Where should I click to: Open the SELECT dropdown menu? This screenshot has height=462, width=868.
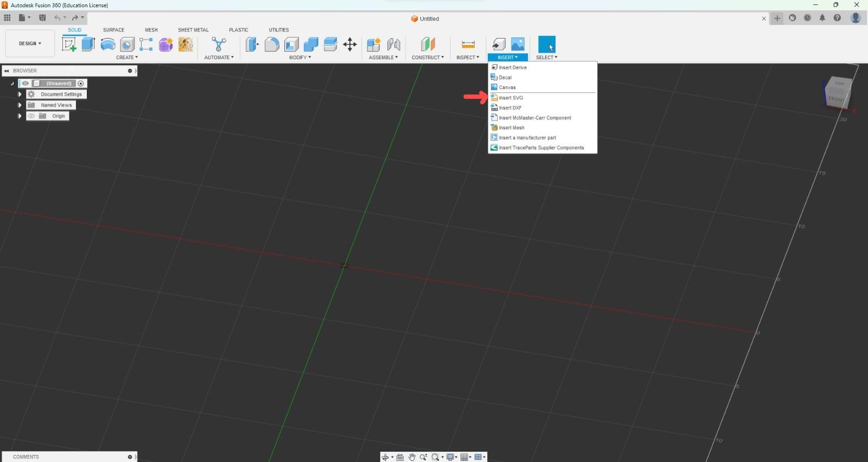tap(547, 58)
